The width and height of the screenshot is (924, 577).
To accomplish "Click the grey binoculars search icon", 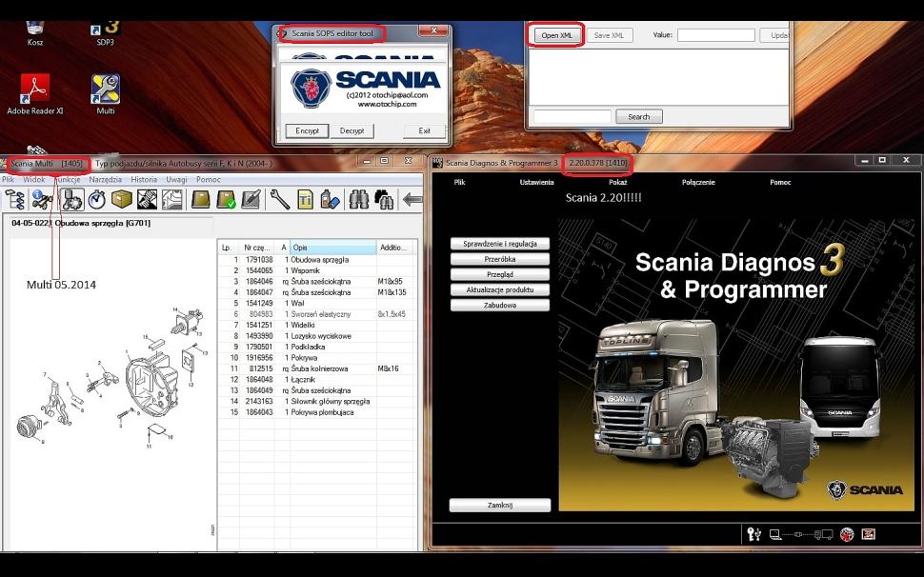I will [358, 200].
